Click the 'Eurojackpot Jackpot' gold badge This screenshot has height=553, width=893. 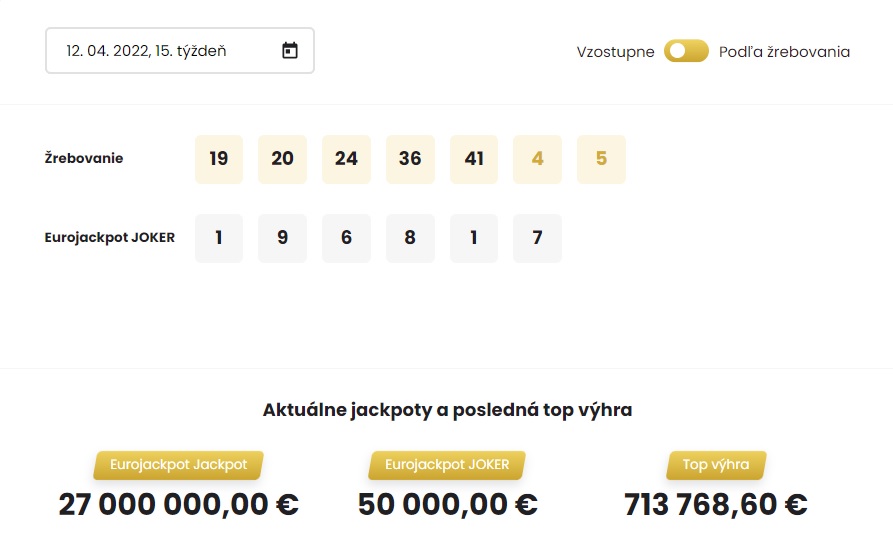coord(178,465)
